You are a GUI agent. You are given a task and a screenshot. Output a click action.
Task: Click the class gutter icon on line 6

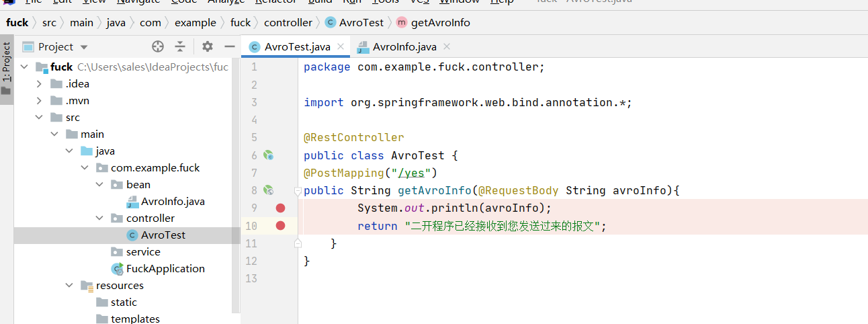pos(268,155)
